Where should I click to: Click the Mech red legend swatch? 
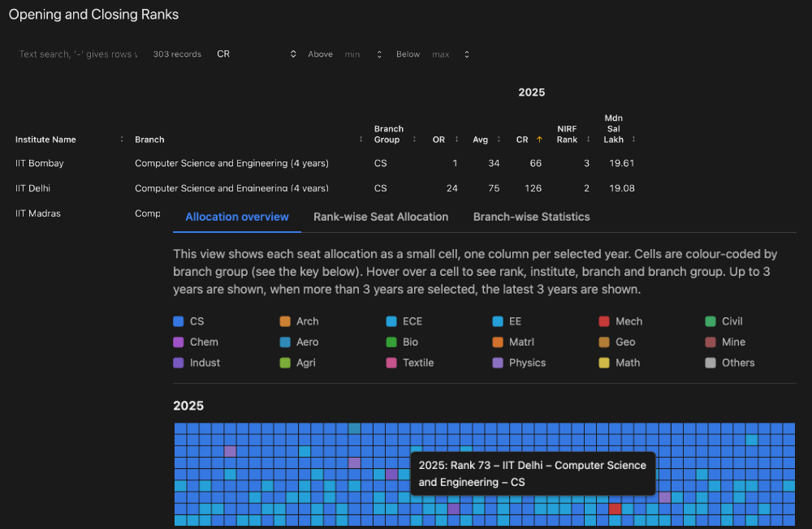pyautogui.click(x=604, y=321)
